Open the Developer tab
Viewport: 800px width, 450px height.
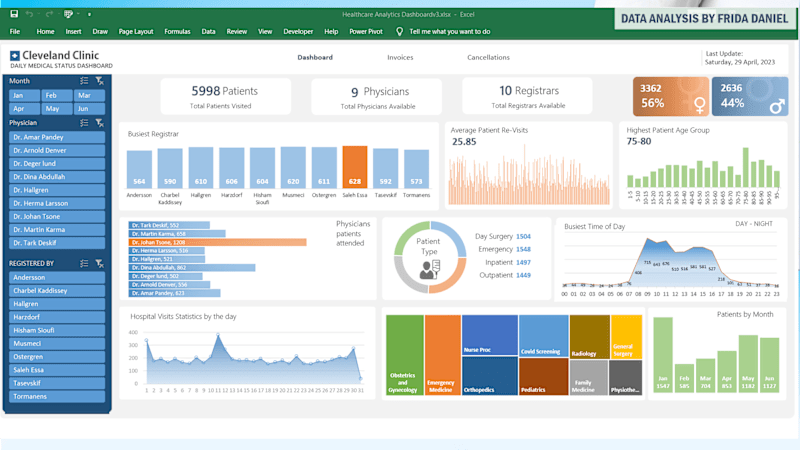[x=298, y=32]
